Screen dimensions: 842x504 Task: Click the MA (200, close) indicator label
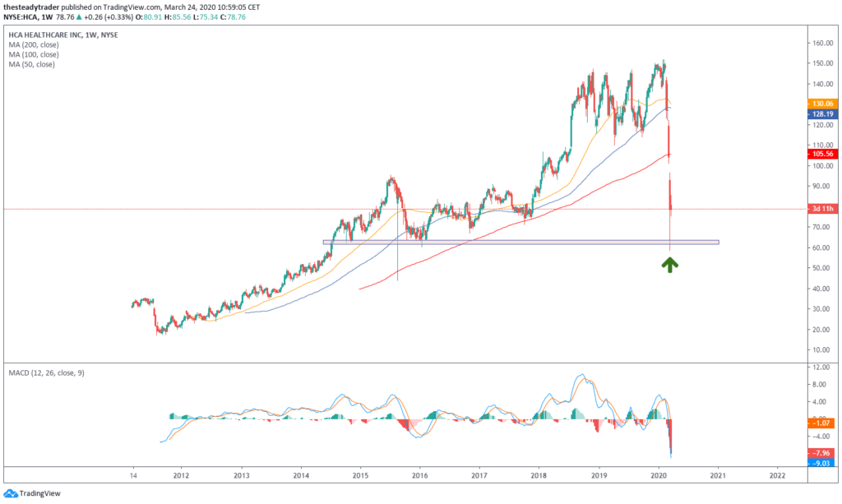33,44
